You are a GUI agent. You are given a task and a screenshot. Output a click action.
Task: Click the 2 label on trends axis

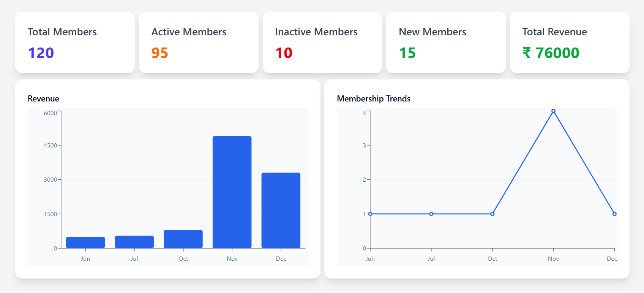[365, 180]
